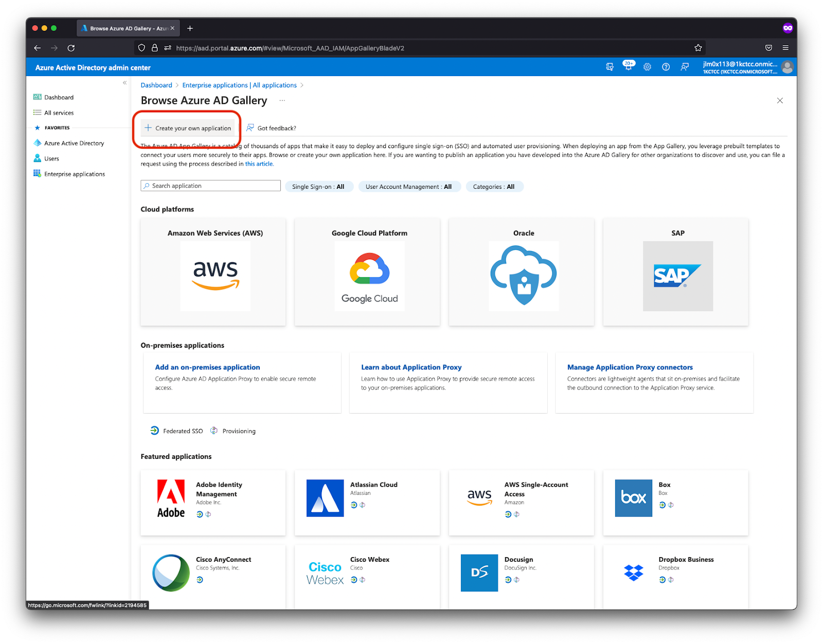Open the Single Sign-on filter dropdown
Screen dimensions: 823x644
[319, 187]
